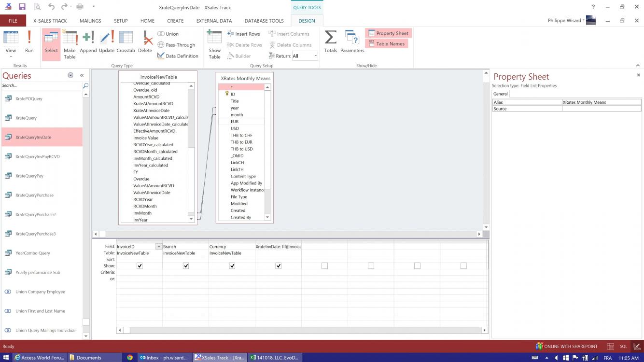The height and width of the screenshot is (362, 644).
Task: Click the Queries search box
Action: click(x=42, y=85)
